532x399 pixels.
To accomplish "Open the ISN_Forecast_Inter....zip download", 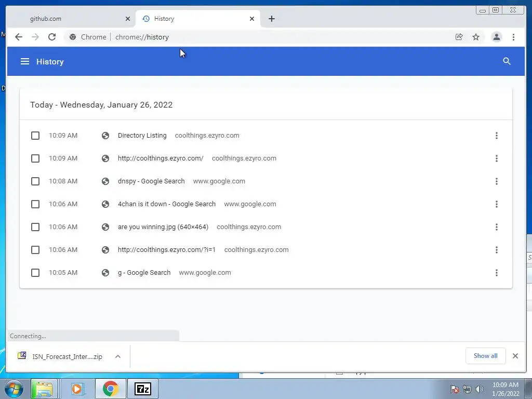I will (x=67, y=356).
